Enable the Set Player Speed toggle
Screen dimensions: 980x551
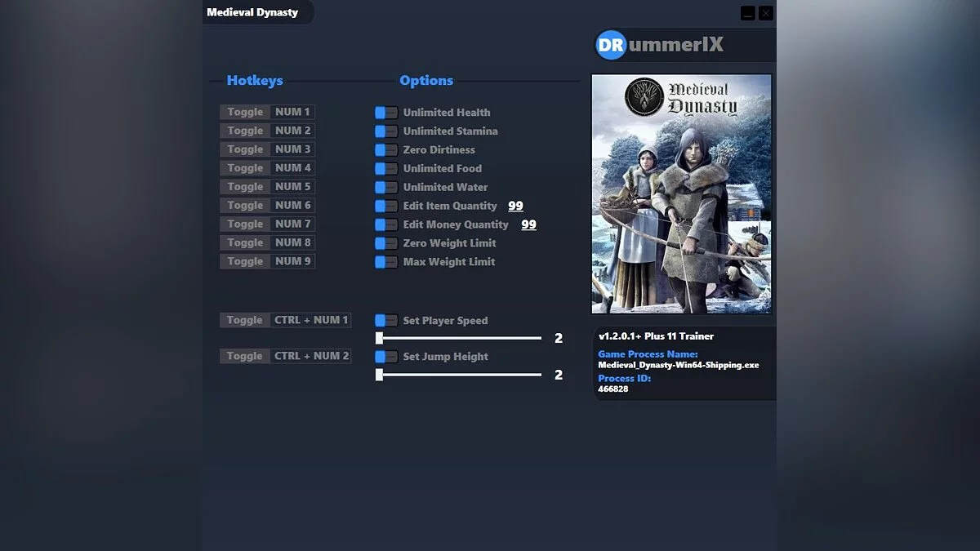coord(385,320)
